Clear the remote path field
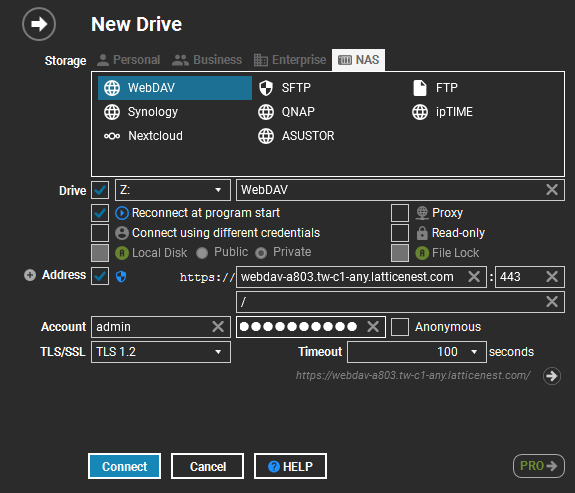The image size is (575, 493). [x=552, y=302]
